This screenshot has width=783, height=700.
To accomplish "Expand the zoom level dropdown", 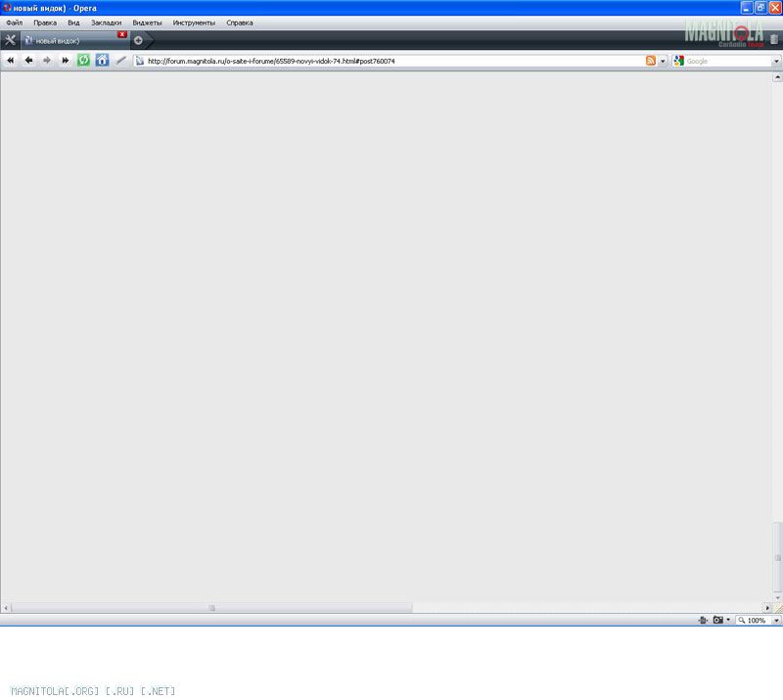I will (x=776, y=620).
